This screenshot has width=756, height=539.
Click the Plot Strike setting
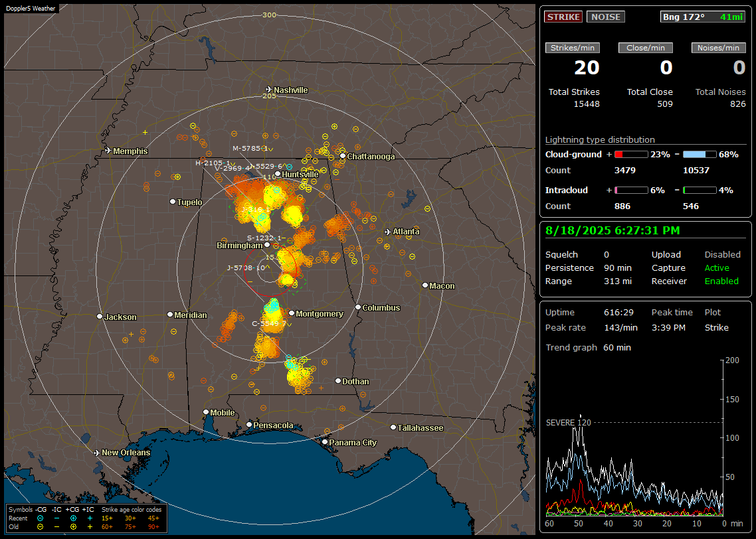[716, 327]
